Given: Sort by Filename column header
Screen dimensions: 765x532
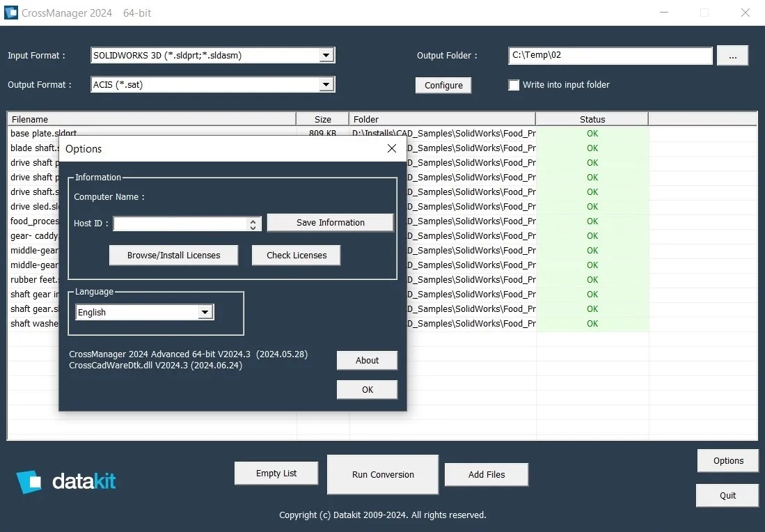Looking at the screenshot, I should [x=152, y=119].
